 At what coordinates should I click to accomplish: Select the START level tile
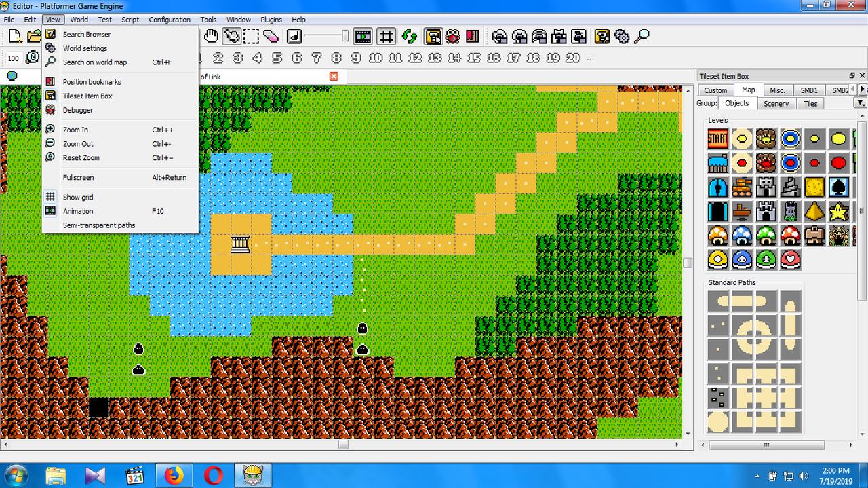718,139
